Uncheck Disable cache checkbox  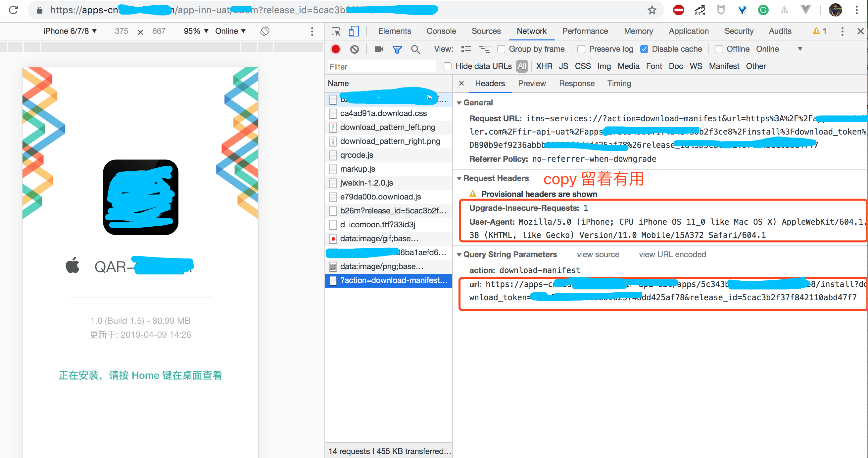[644, 49]
